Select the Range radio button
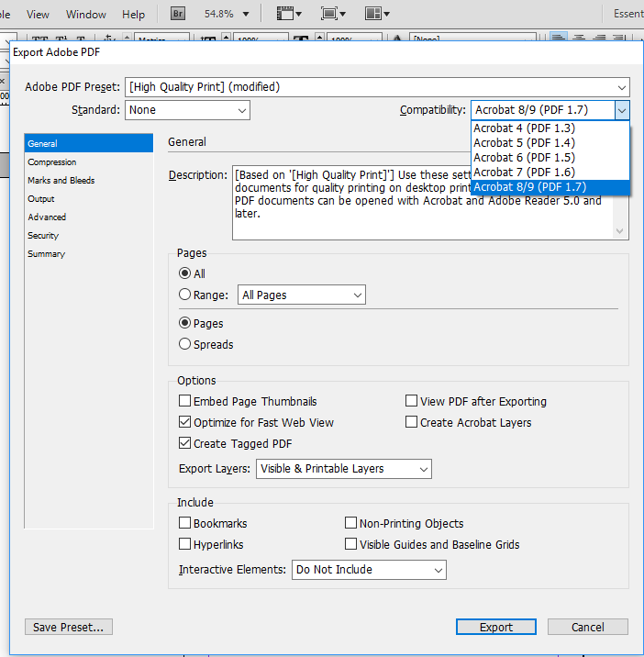 click(x=185, y=295)
